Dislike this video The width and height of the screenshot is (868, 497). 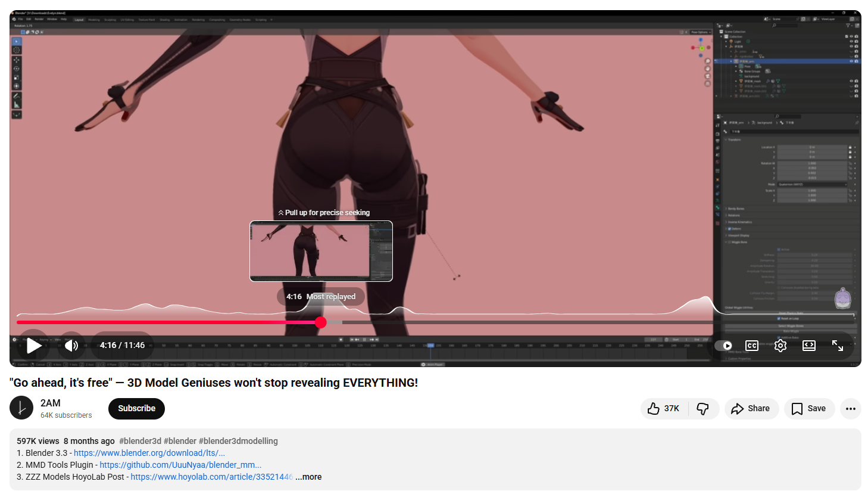tap(703, 408)
